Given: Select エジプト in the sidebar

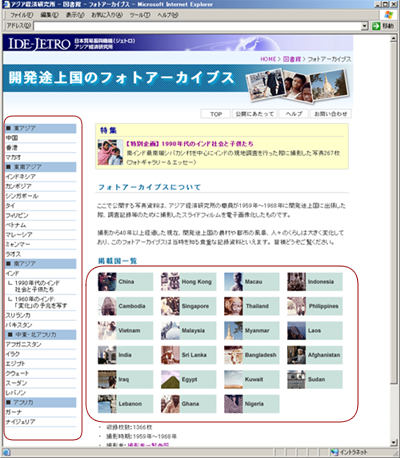Looking at the screenshot, I should (x=15, y=364).
